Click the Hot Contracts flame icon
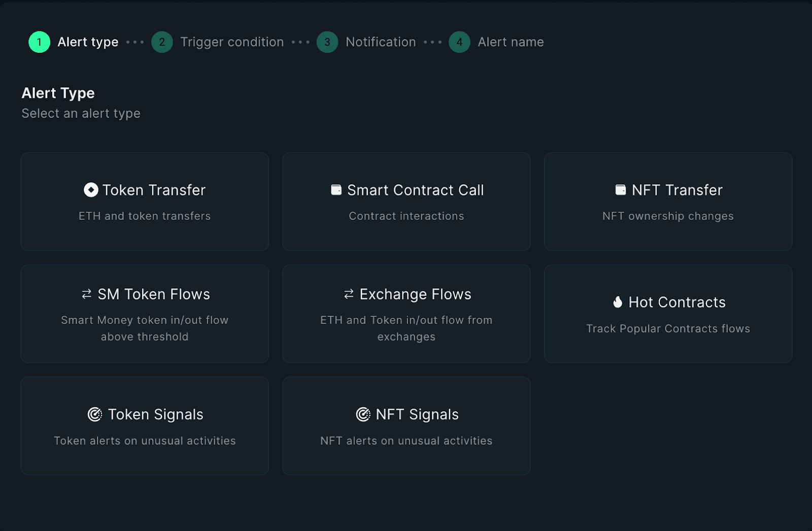This screenshot has width=812, height=531. point(618,302)
